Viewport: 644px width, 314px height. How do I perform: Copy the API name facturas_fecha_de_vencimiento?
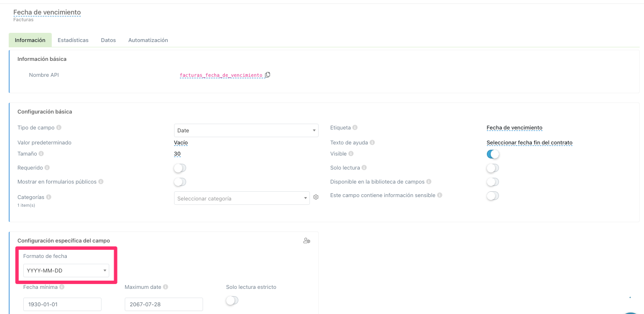click(x=268, y=75)
